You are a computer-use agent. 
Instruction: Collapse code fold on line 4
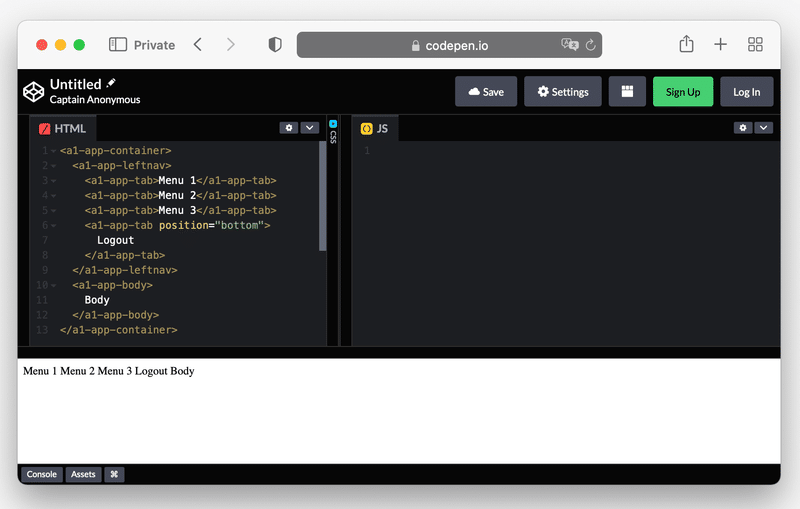point(53,196)
